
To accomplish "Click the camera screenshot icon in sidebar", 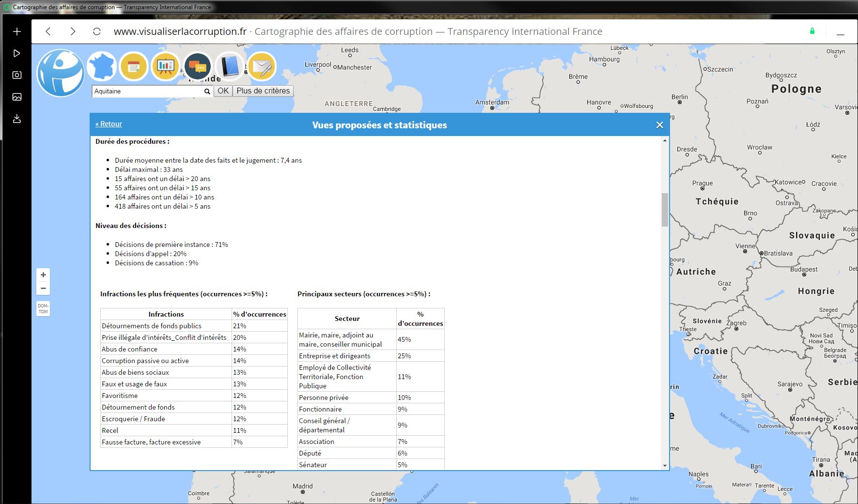I will point(17,75).
